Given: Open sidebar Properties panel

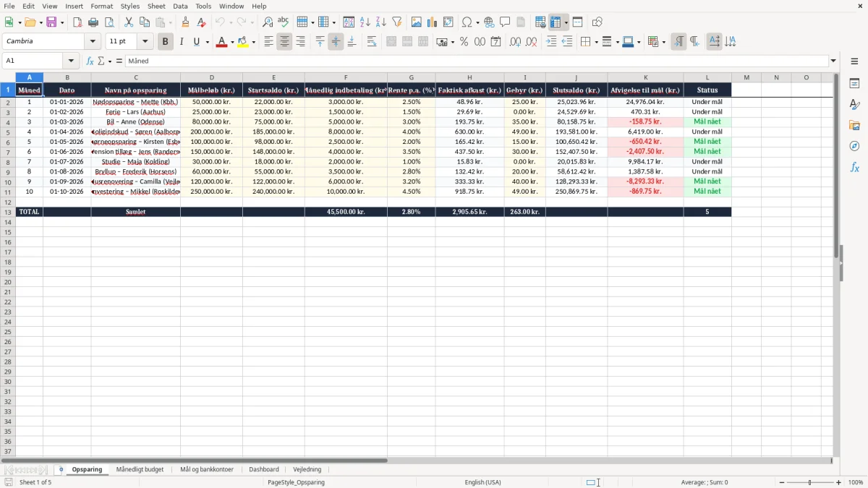Looking at the screenshot, I should [854, 84].
